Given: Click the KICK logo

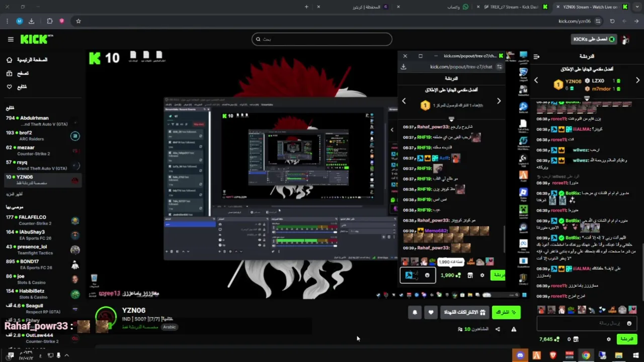Looking at the screenshot, I should [x=36, y=39].
